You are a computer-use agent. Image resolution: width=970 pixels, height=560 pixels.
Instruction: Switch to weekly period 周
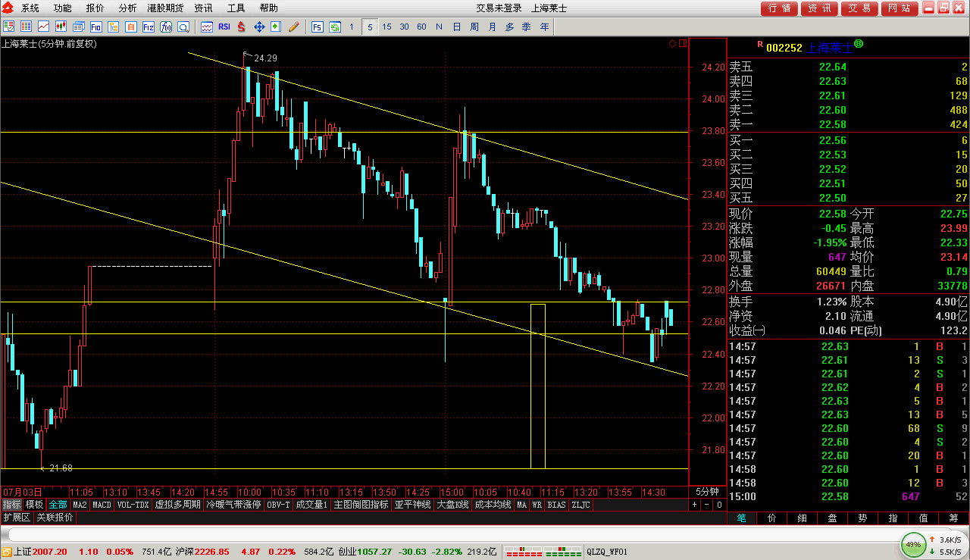coord(474,27)
